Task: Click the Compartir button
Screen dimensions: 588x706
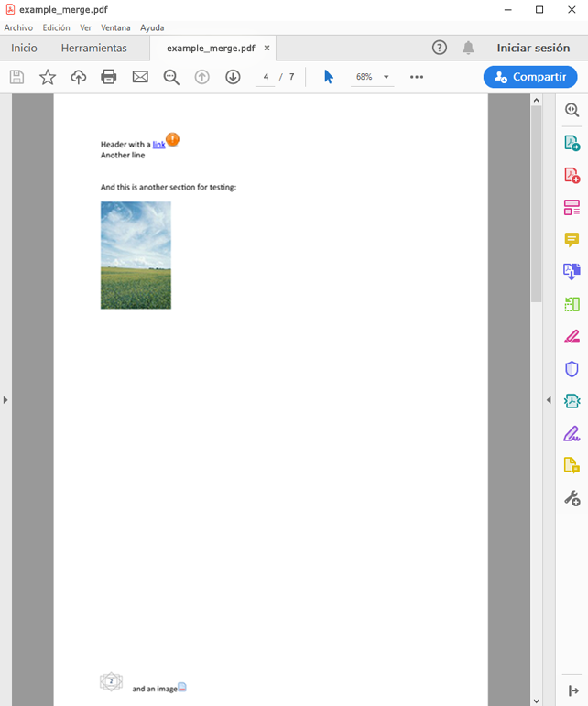Action: [530, 77]
